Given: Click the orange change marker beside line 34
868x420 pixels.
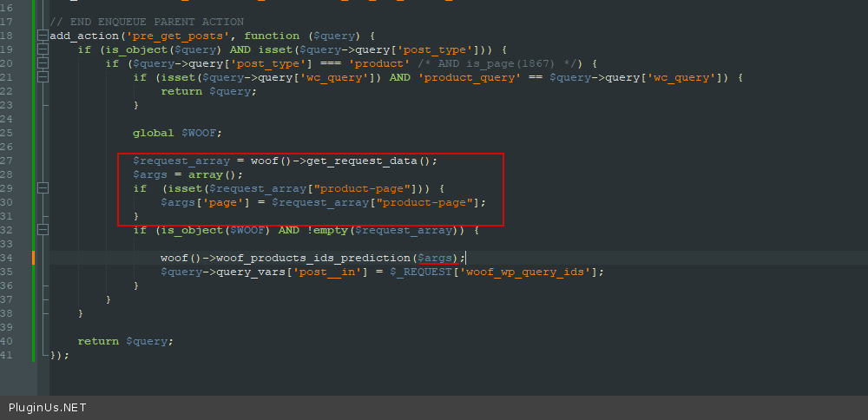Looking at the screenshot, I should point(33,258).
